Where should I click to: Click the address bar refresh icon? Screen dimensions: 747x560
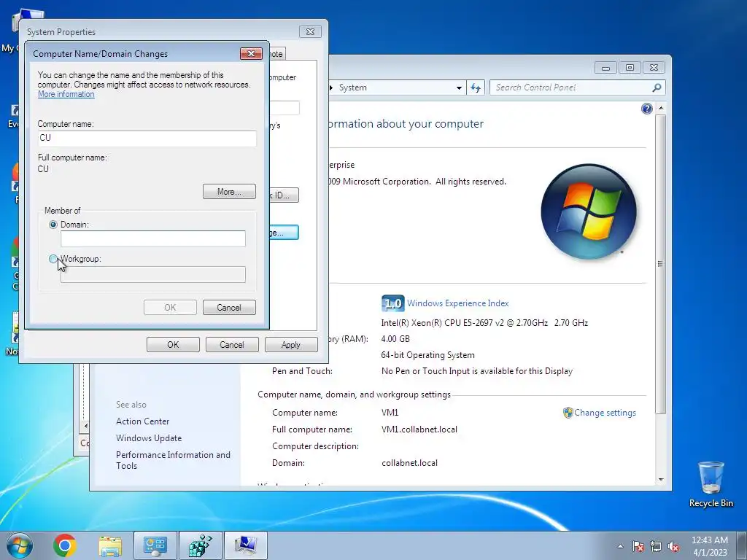point(476,87)
